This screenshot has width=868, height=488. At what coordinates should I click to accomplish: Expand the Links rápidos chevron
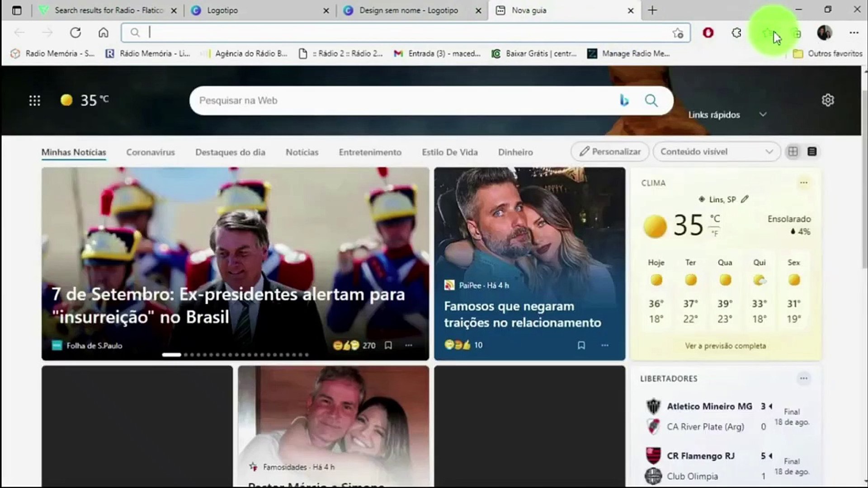click(x=763, y=115)
